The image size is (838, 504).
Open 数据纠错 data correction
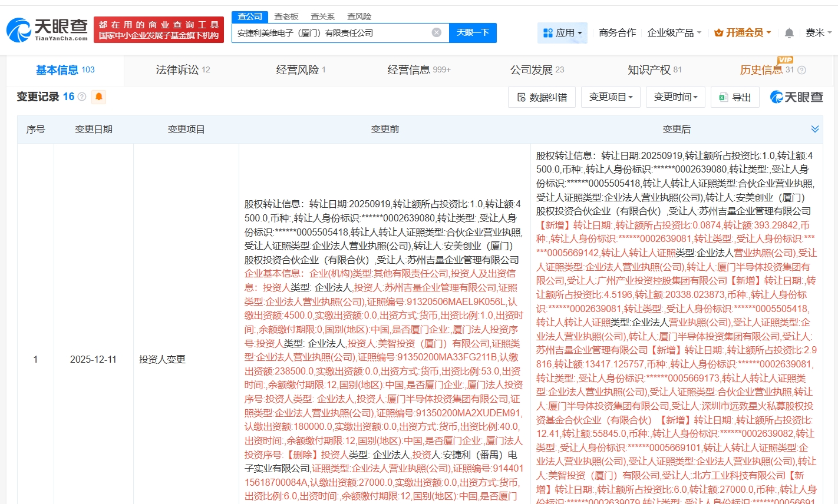[542, 97]
